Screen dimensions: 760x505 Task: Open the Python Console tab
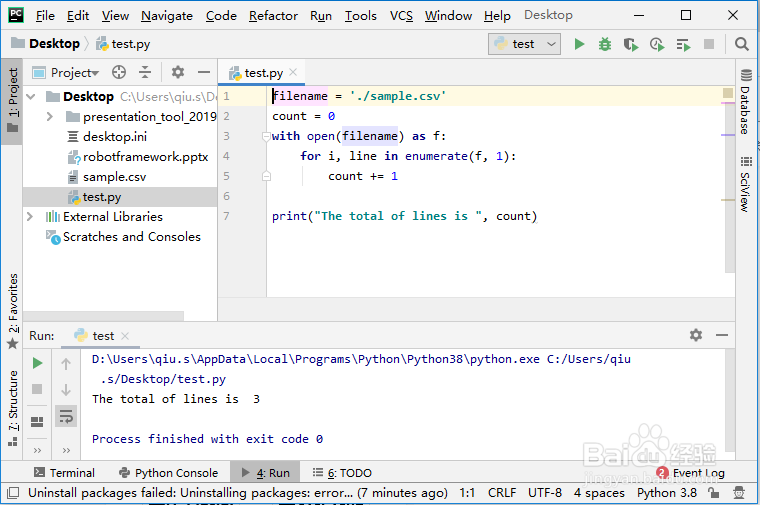tap(168, 473)
